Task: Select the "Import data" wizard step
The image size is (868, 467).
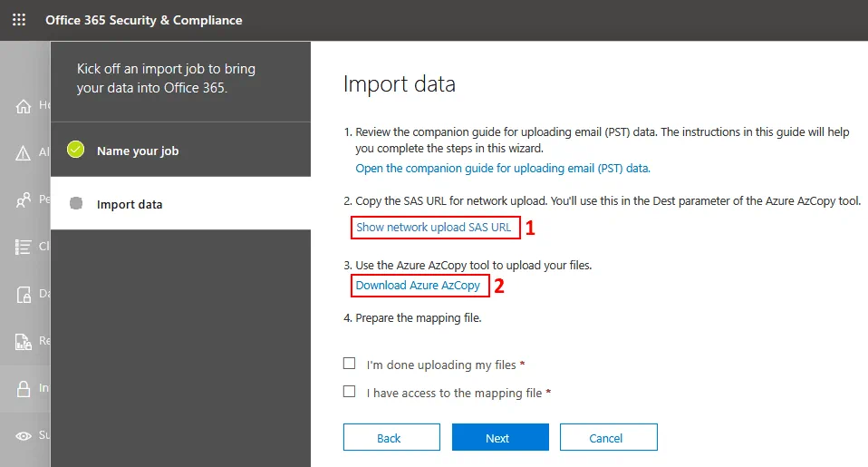Action: 130,204
